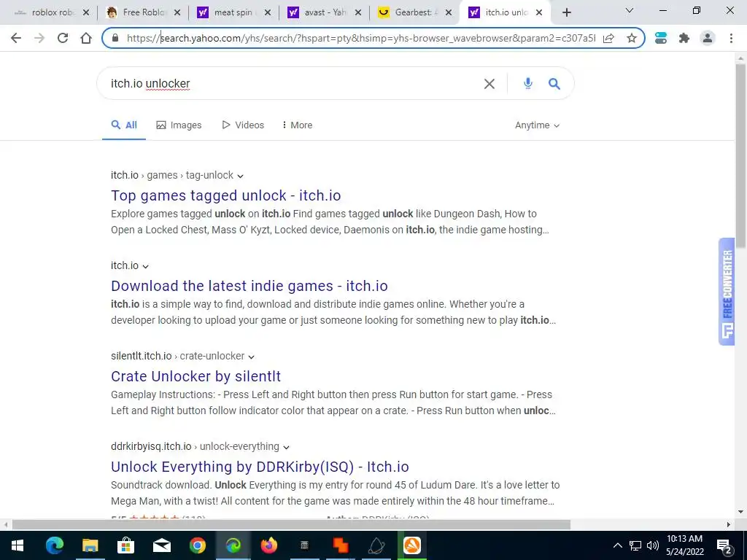This screenshot has height=560, width=747.
Task: Go back to the previous page
Action: (x=16, y=38)
